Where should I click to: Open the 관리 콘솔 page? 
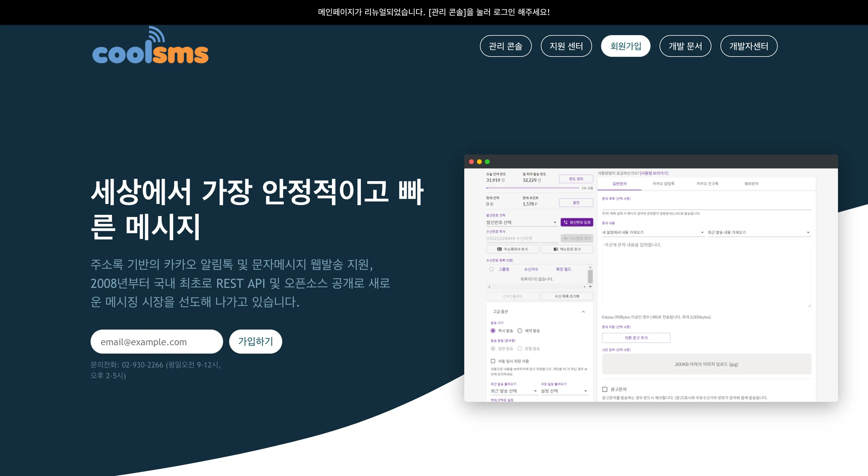pyautogui.click(x=505, y=46)
